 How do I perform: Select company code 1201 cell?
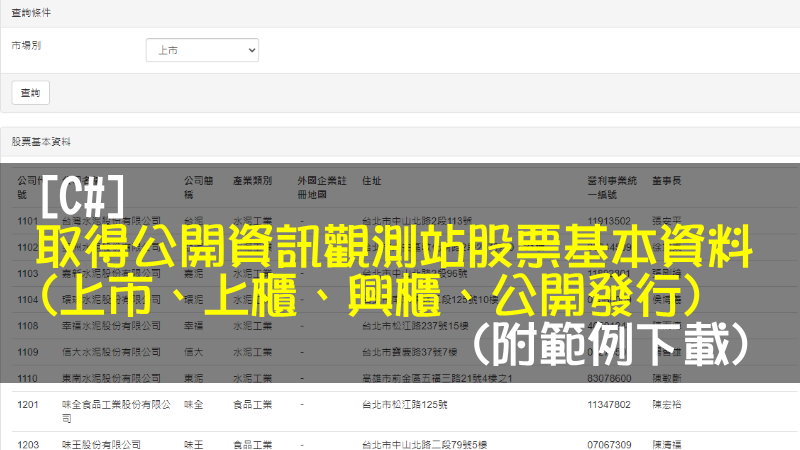(x=28, y=405)
